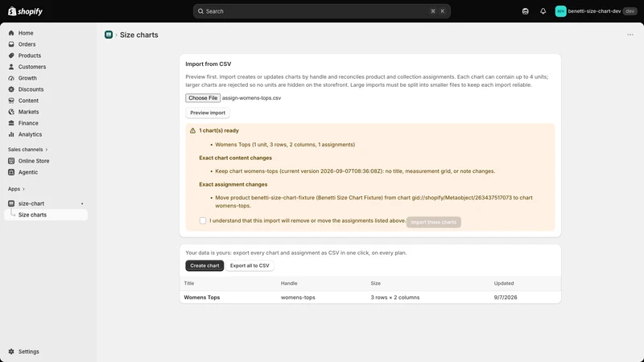
Task: Click the Finance icon
Action: [11, 123]
